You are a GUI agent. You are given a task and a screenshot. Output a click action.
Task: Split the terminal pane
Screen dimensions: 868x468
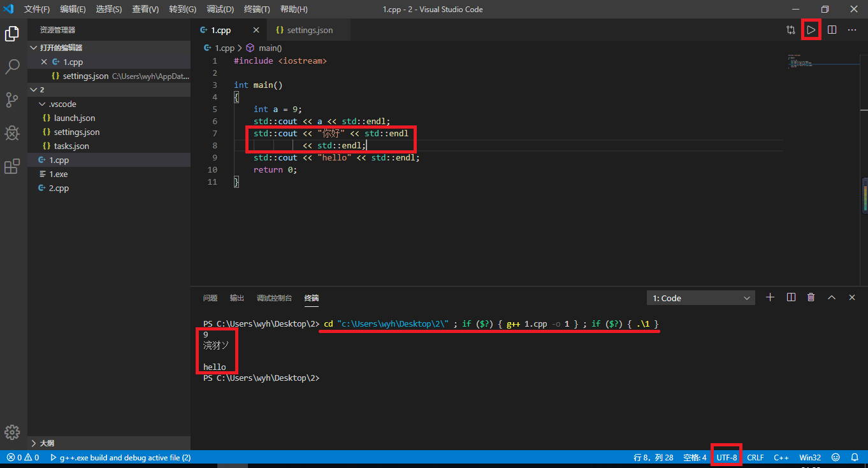pos(790,297)
